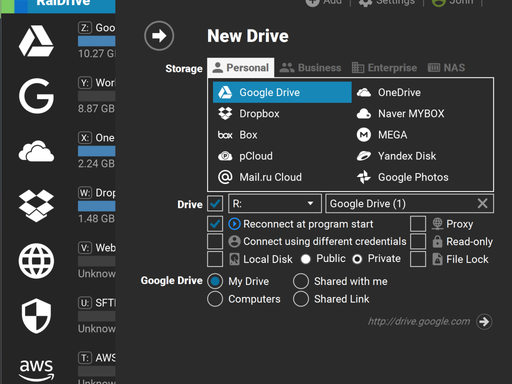Choose pCloud storage
Viewport: 512px width, 384px height.
click(x=282, y=156)
